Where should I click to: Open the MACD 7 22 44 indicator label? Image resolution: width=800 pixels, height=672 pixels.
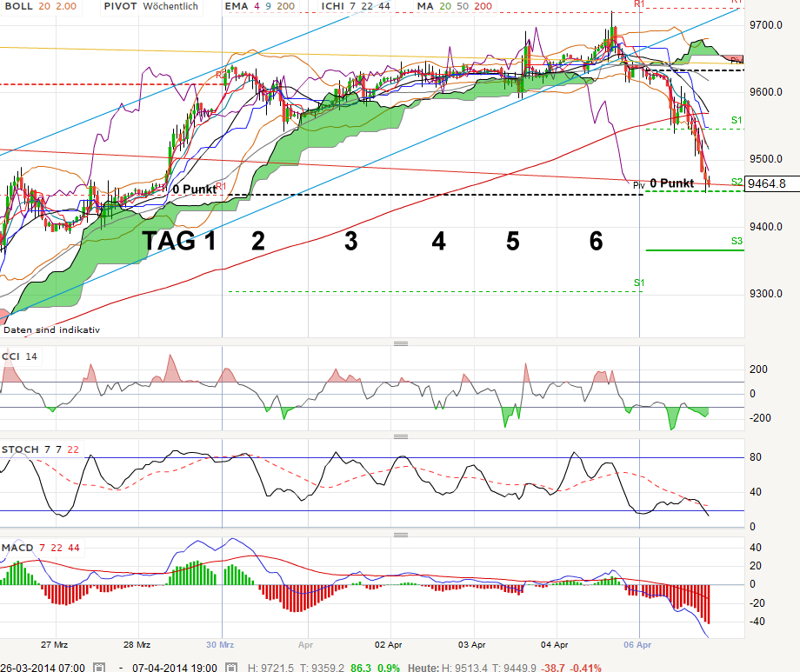(x=41, y=548)
